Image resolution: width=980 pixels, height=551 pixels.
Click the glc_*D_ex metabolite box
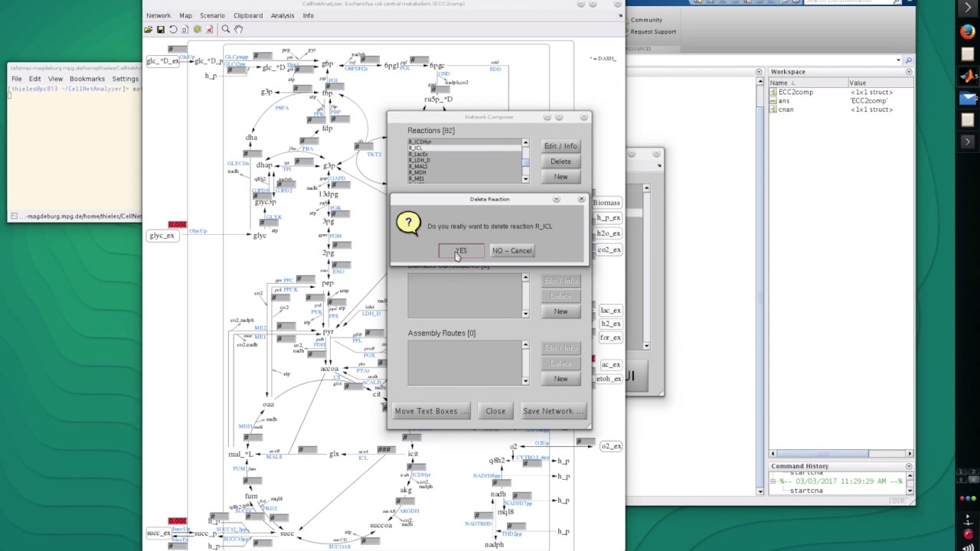click(x=162, y=61)
